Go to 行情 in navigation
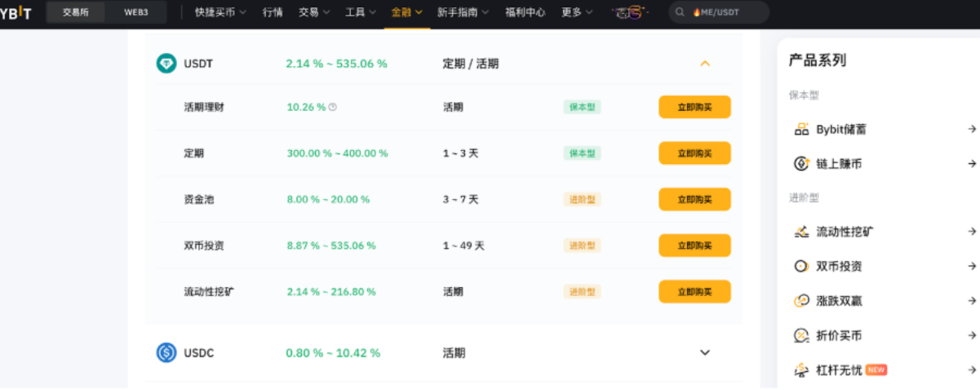The width and height of the screenshot is (980, 390). pos(273,12)
